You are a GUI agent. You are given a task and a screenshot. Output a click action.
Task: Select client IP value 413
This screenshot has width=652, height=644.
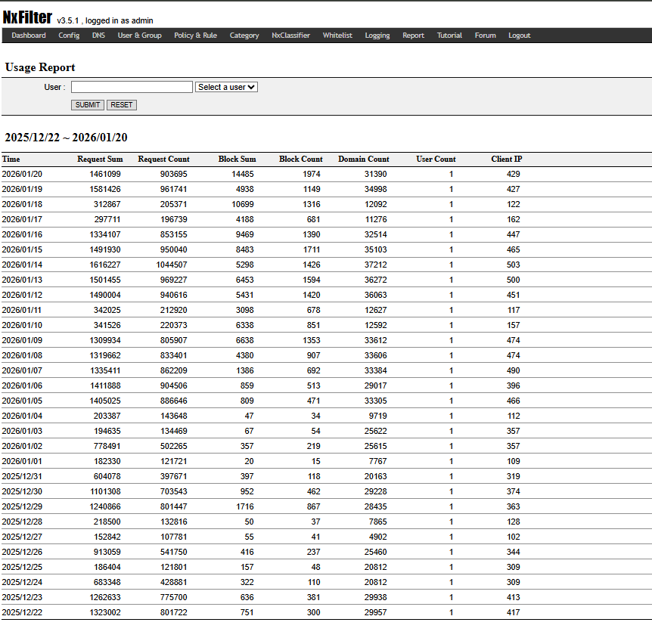point(513,597)
